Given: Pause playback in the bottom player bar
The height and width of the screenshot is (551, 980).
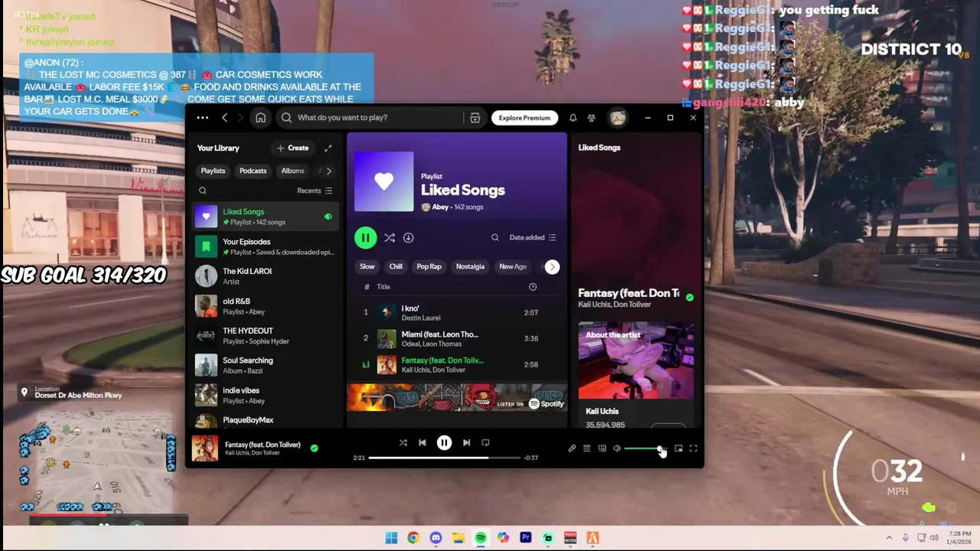Looking at the screenshot, I should click(444, 442).
